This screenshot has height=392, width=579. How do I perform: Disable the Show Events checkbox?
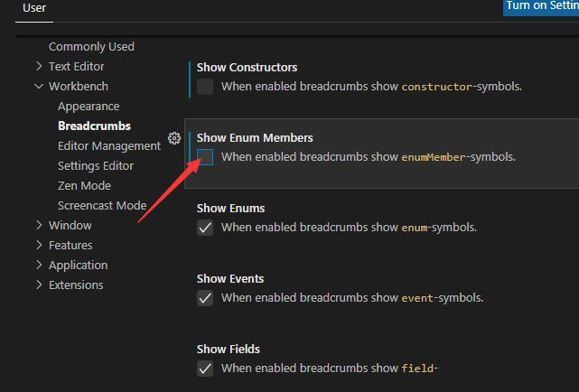tap(205, 298)
